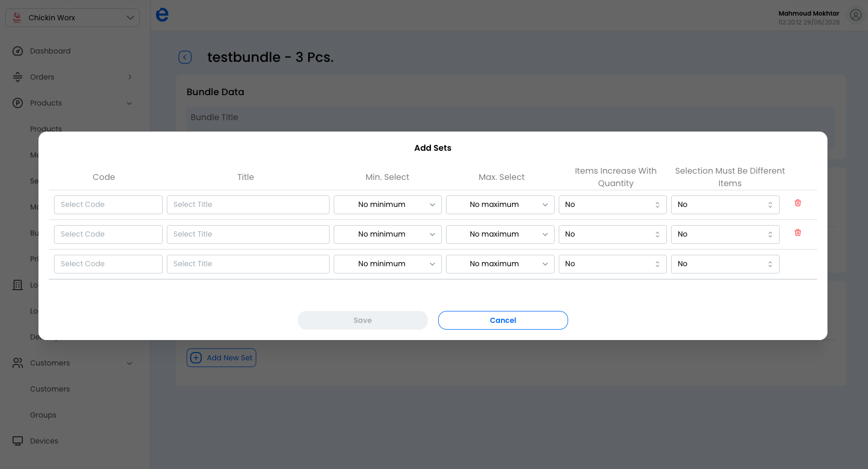The height and width of the screenshot is (469, 868).
Task: Open Min. Select dropdown in first row
Action: (x=388, y=205)
